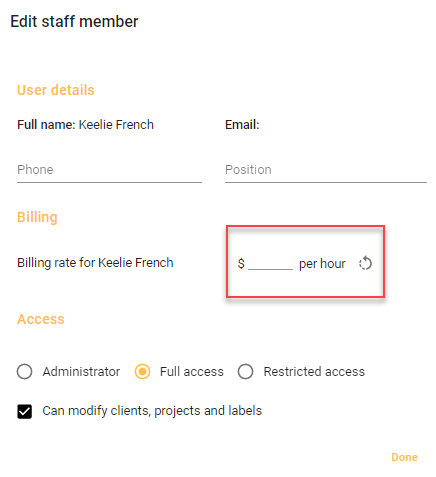The image size is (436, 477).
Task: Click the Email label
Action: coord(242,125)
